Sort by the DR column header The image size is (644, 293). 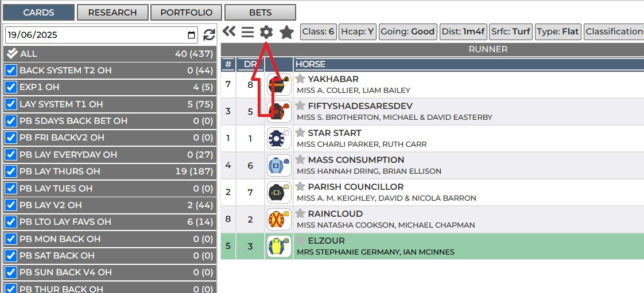coord(250,64)
